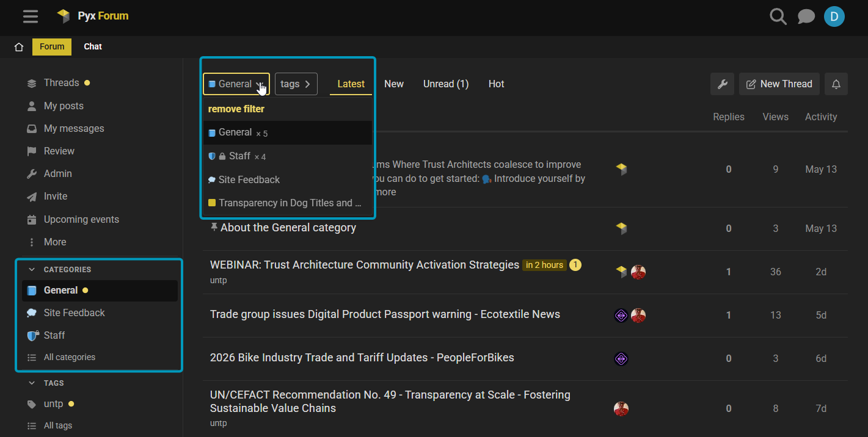Open About the General category thread
Screen dimensions: 868x437
click(x=288, y=228)
